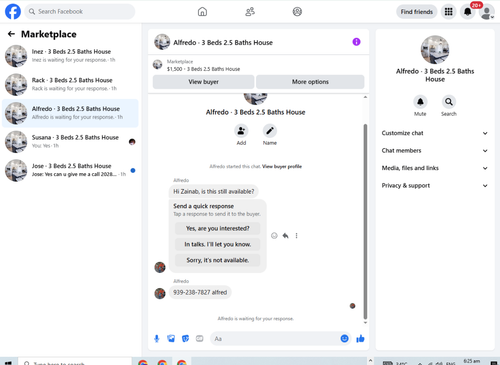Image resolution: width=500 pixels, height=365 pixels.
Task: Click the chat scroll up arrow
Action: [x=365, y=97]
